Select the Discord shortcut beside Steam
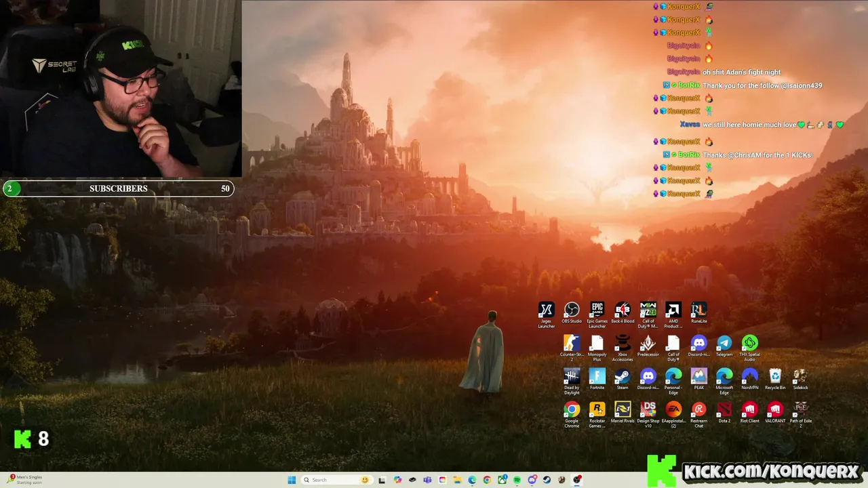Image resolution: width=868 pixels, height=488 pixels. coord(648,380)
